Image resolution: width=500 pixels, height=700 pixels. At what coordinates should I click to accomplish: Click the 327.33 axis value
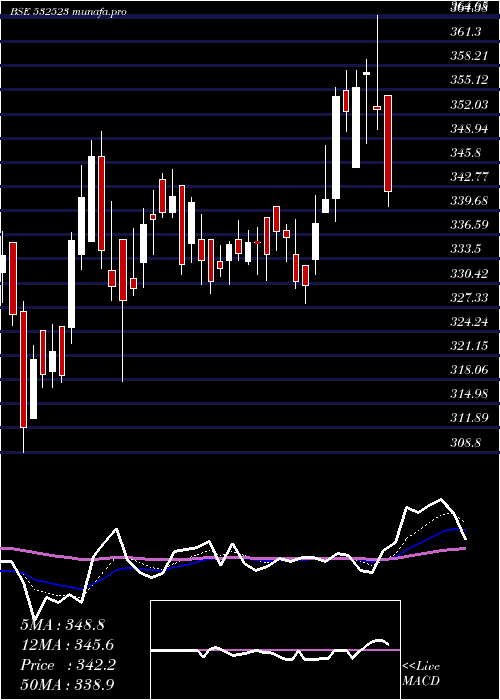pos(468,297)
